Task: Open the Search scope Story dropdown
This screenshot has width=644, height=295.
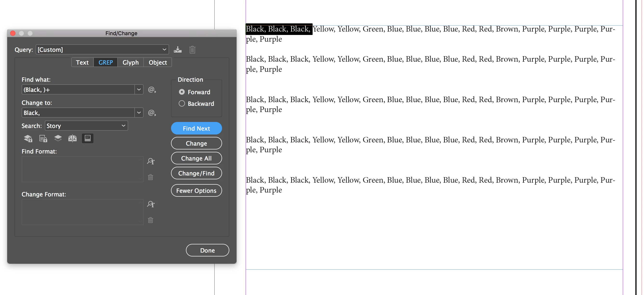Action: (x=123, y=126)
